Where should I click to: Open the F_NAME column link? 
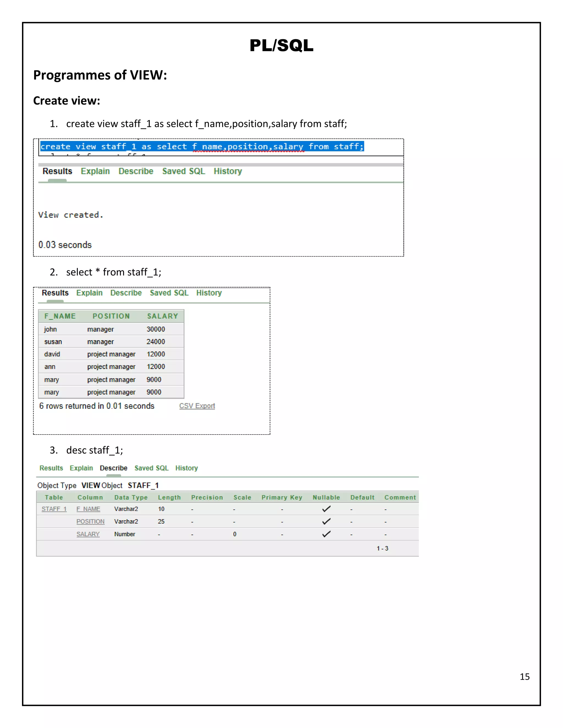click(x=88, y=509)
